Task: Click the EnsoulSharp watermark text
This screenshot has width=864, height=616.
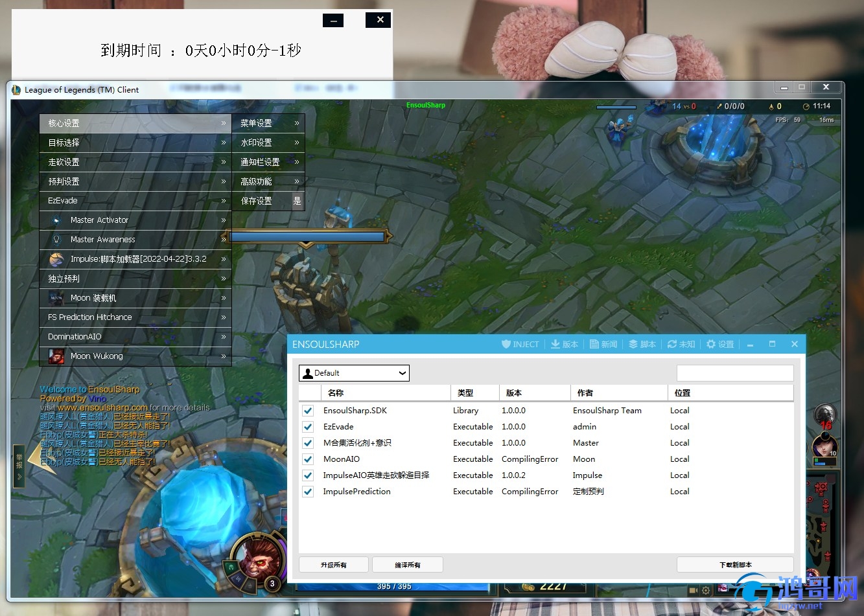Action: (426, 105)
